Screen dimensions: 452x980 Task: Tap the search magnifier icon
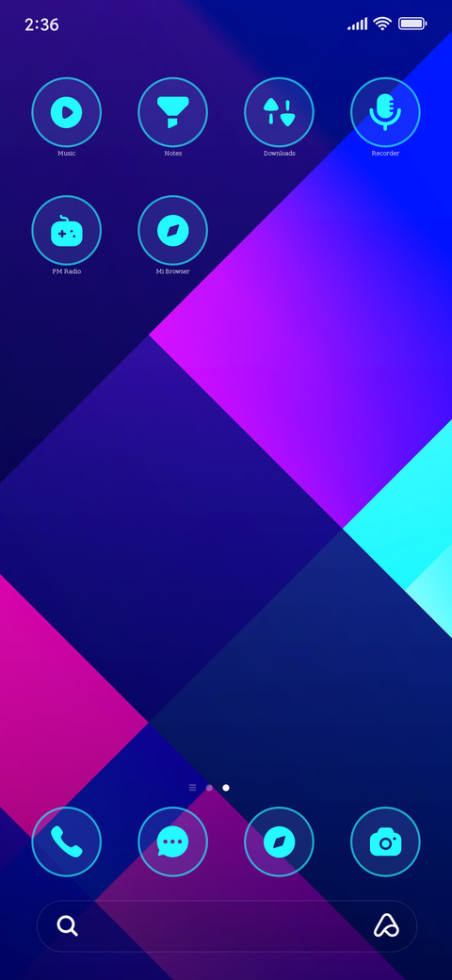[68, 925]
